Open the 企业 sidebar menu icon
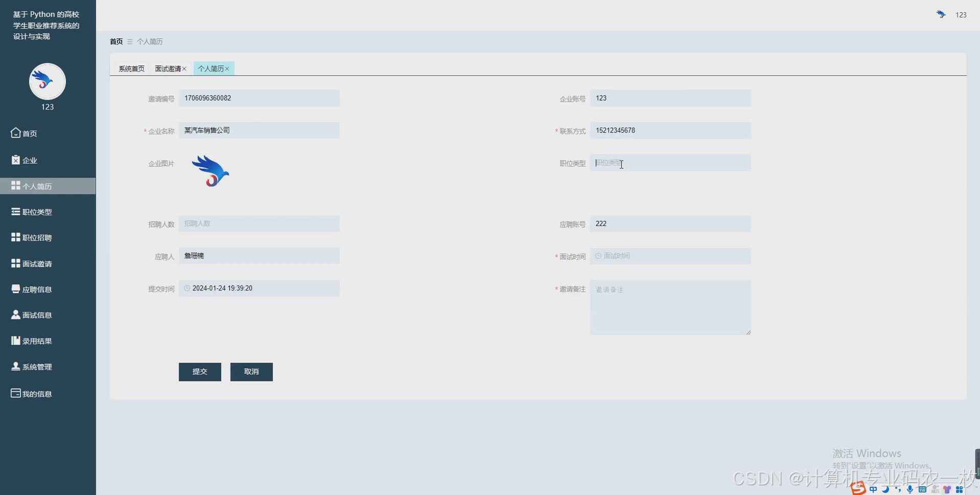The width and height of the screenshot is (980, 495). click(x=15, y=160)
